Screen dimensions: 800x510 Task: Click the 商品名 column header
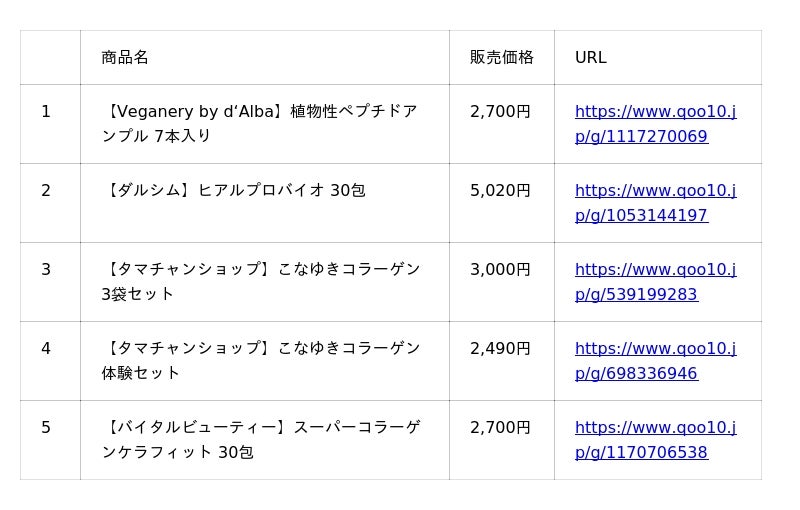pyautogui.click(x=125, y=57)
